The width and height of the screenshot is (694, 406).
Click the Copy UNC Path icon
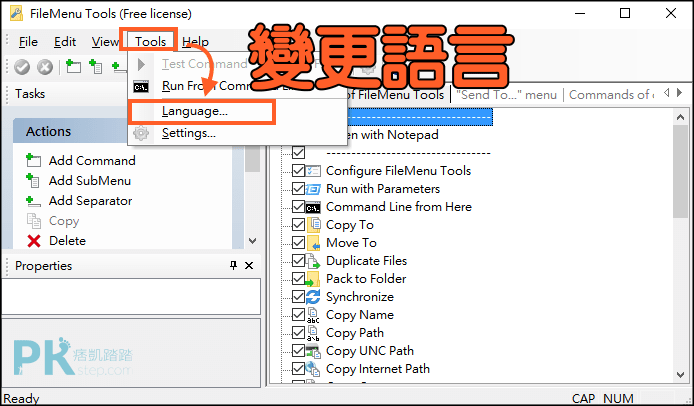313,351
